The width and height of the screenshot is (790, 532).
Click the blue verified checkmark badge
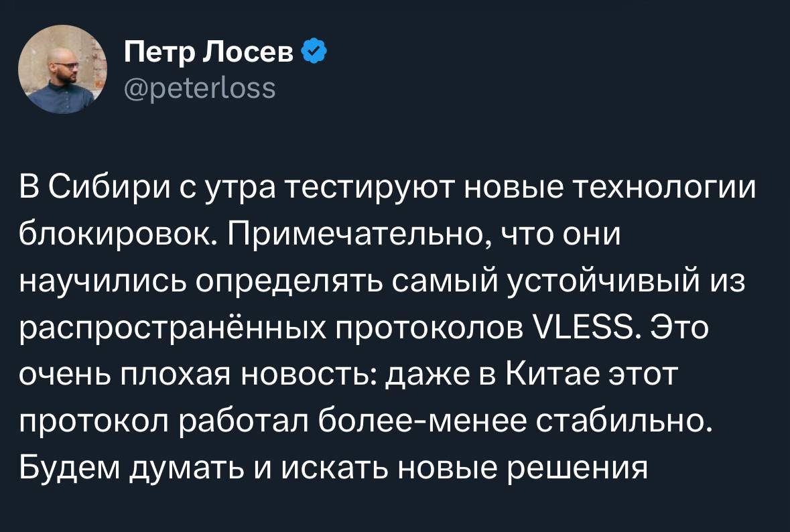(x=314, y=51)
